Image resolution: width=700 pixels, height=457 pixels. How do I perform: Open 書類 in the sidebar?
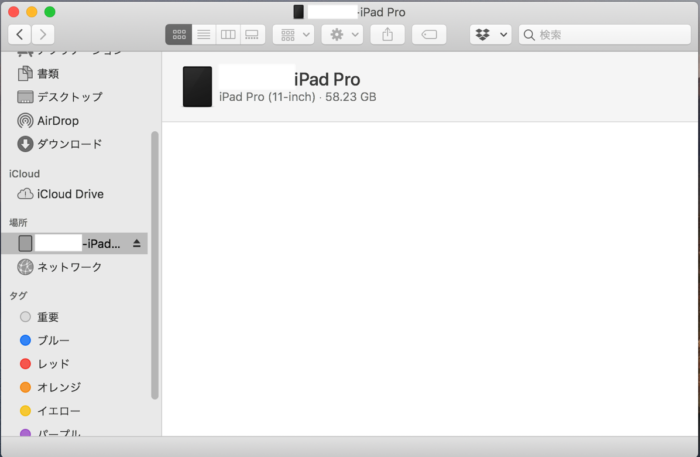coord(75,74)
